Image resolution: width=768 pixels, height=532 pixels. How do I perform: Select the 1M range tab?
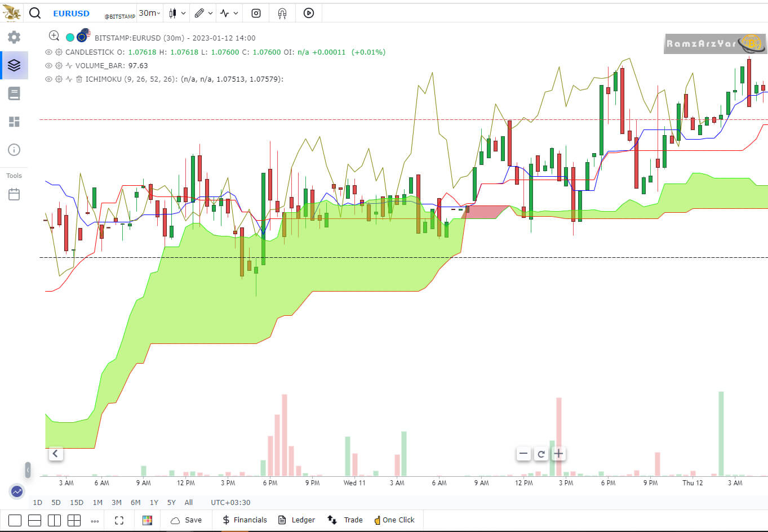pyautogui.click(x=97, y=502)
